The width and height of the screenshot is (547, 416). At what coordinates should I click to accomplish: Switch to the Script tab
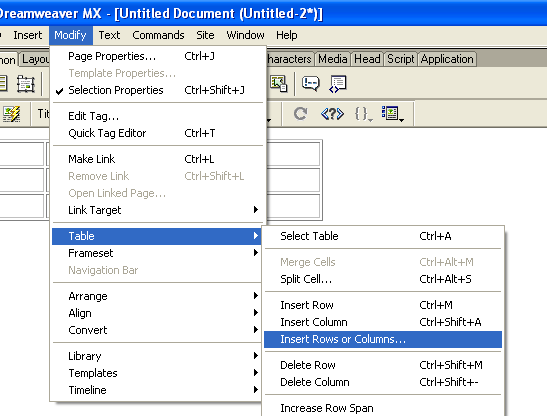(x=400, y=59)
